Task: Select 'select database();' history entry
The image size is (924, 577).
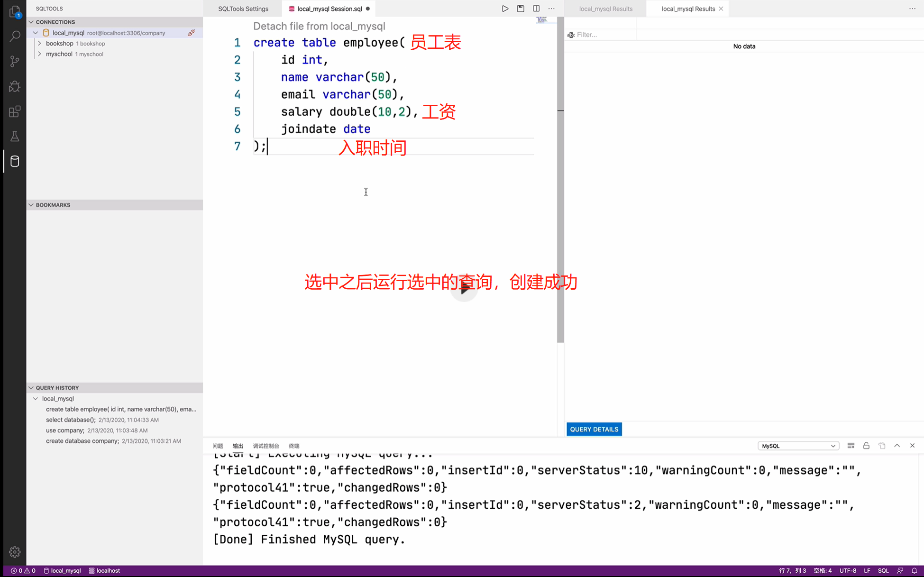Action: (102, 420)
